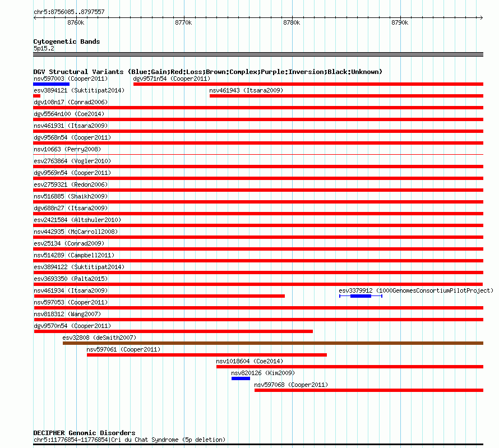Open nsv1018604 (Coe2014) variant
The width and height of the screenshot is (499, 448).
pos(249,361)
